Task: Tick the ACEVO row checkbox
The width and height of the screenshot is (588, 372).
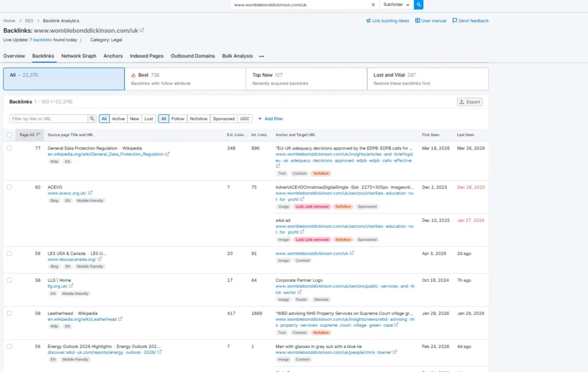Action: point(9,187)
